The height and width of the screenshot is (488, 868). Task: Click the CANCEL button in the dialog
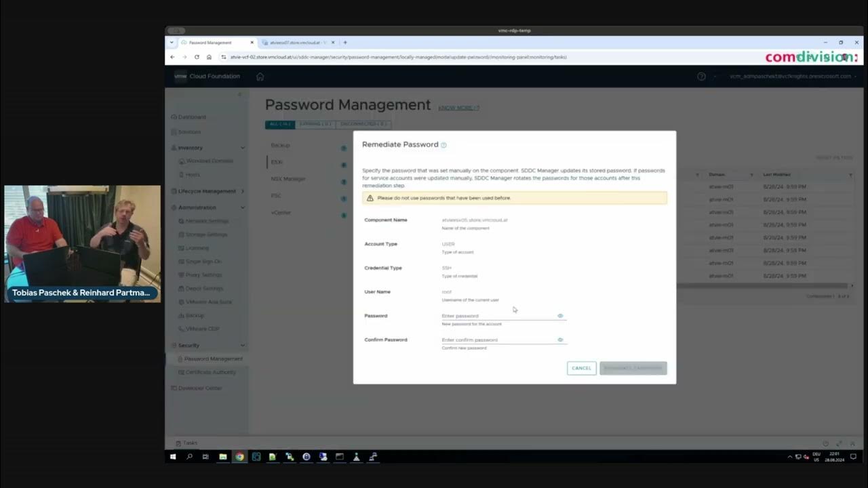tap(582, 368)
